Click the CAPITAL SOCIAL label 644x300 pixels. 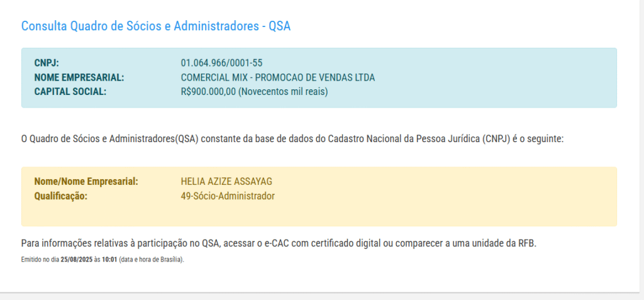[70, 92]
